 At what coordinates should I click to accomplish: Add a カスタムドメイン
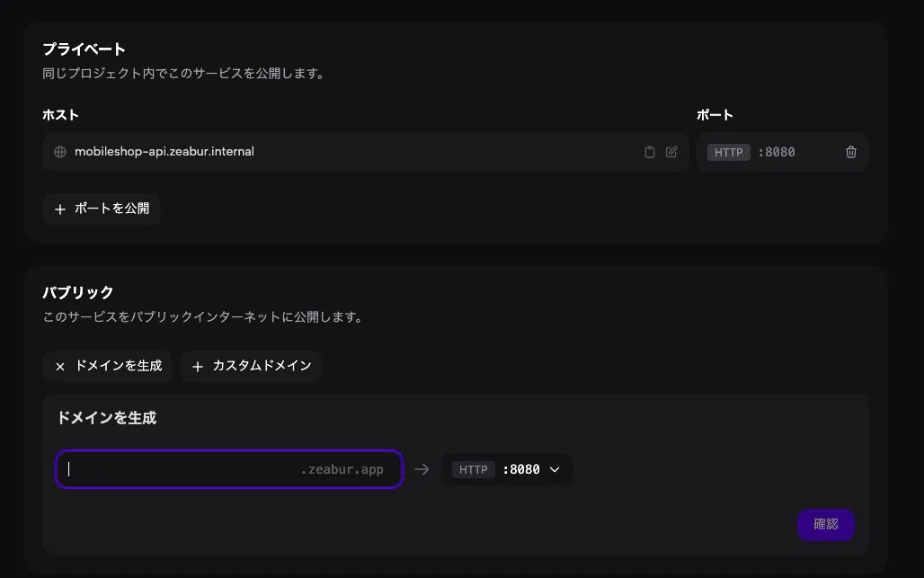tap(251, 366)
